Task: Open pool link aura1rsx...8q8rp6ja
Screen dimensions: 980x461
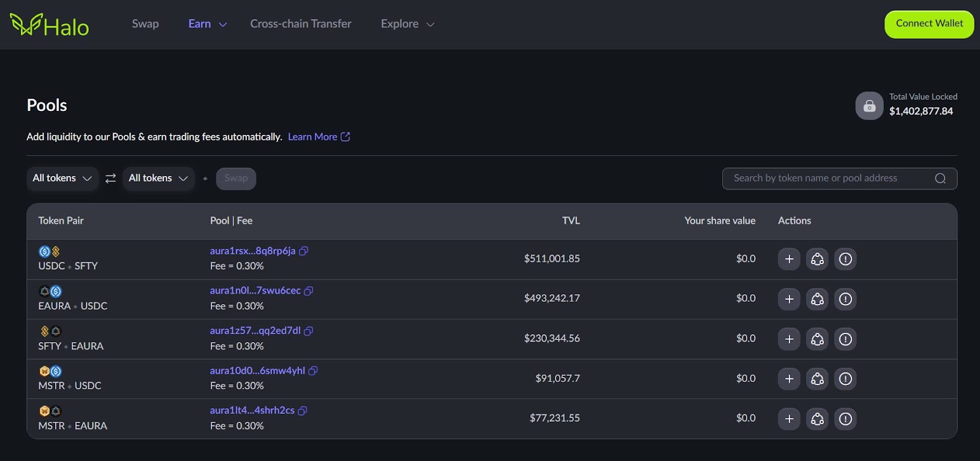Action: tap(252, 251)
